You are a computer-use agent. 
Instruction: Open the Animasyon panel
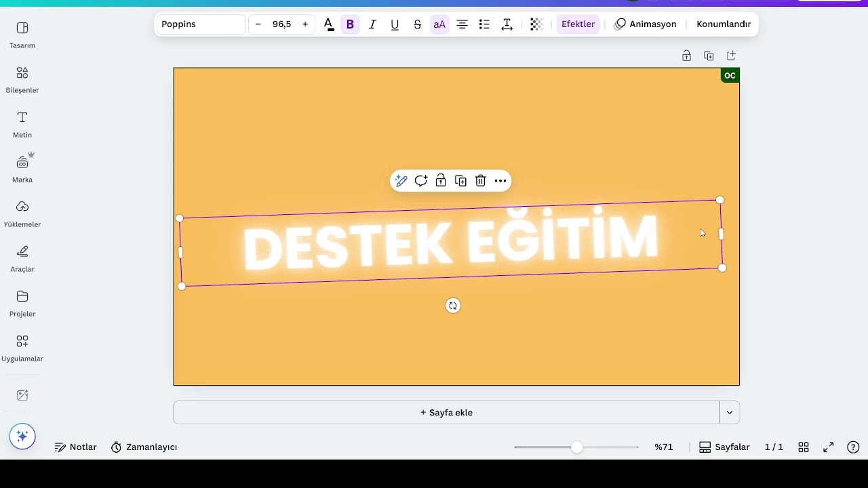click(x=645, y=24)
